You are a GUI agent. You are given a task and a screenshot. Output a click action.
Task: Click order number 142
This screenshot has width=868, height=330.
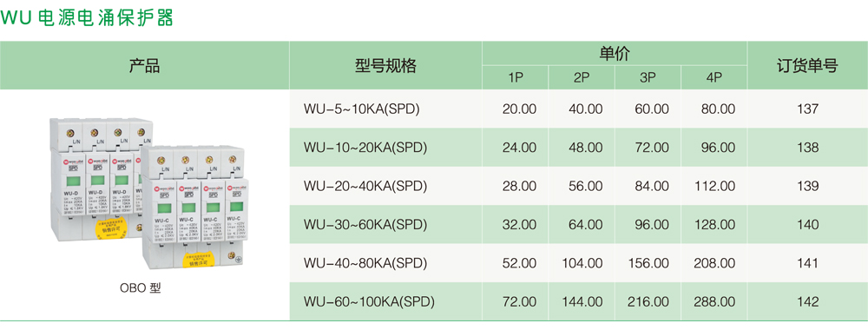(808, 301)
